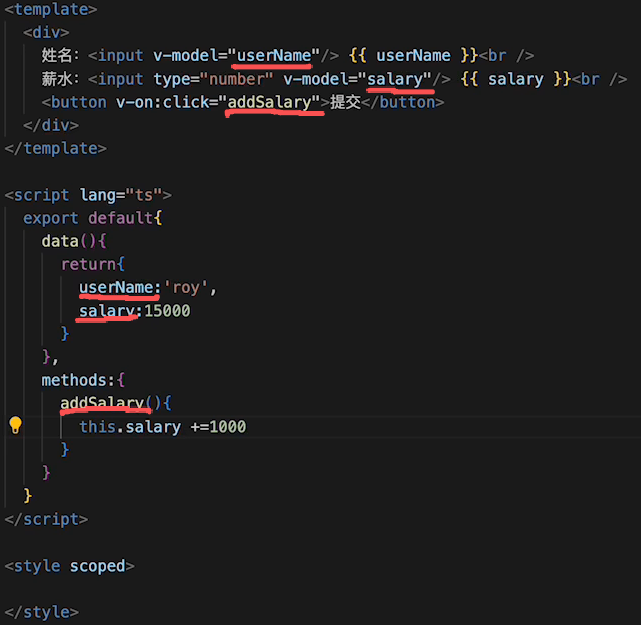Click "userName" in the v-model attribute

tap(274, 55)
